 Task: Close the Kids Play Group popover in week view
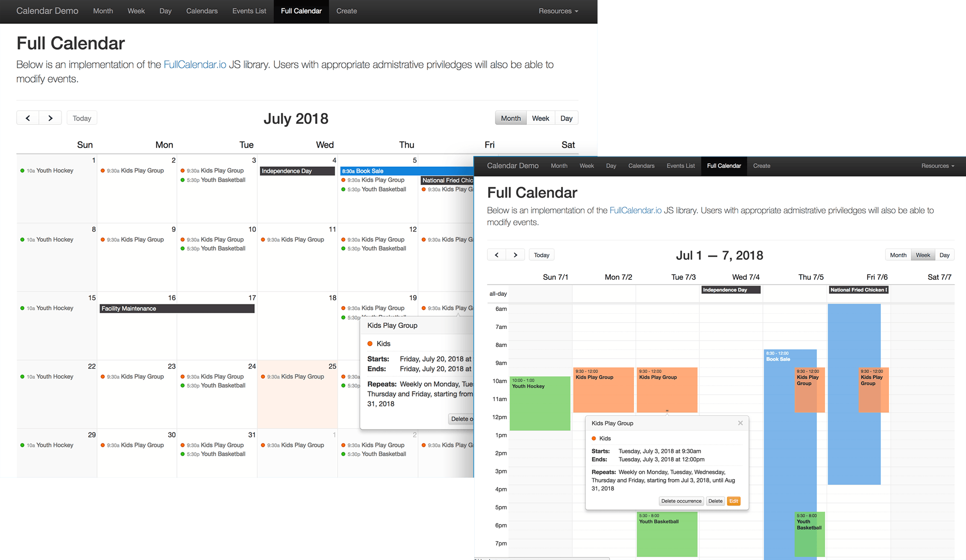pyautogui.click(x=740, y=423)
